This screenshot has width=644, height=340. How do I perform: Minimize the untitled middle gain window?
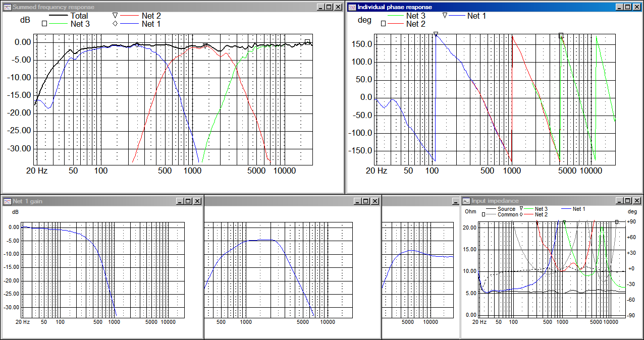click(x=358, y=201)
